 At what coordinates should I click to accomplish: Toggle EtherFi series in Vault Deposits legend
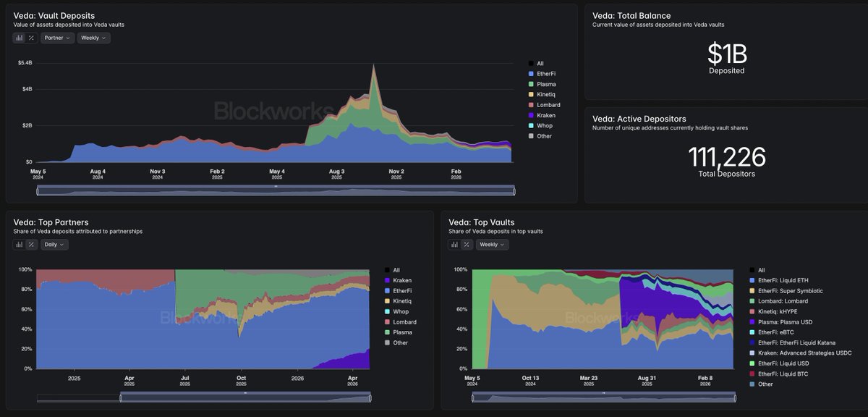542,74
